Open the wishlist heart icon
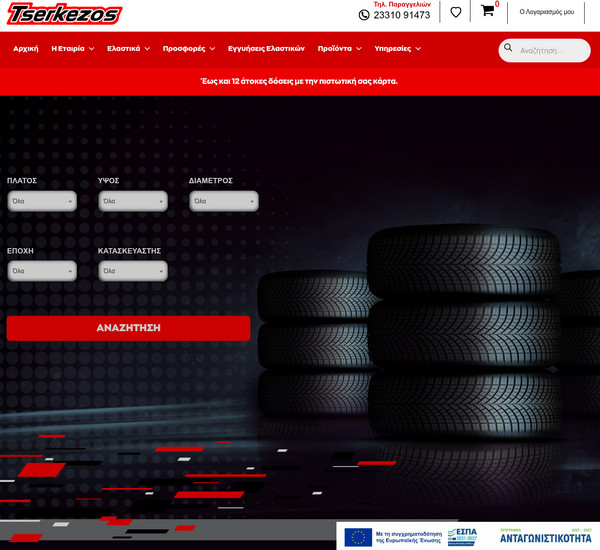Screen dimensions: 600x550 (x=455, y=12)
